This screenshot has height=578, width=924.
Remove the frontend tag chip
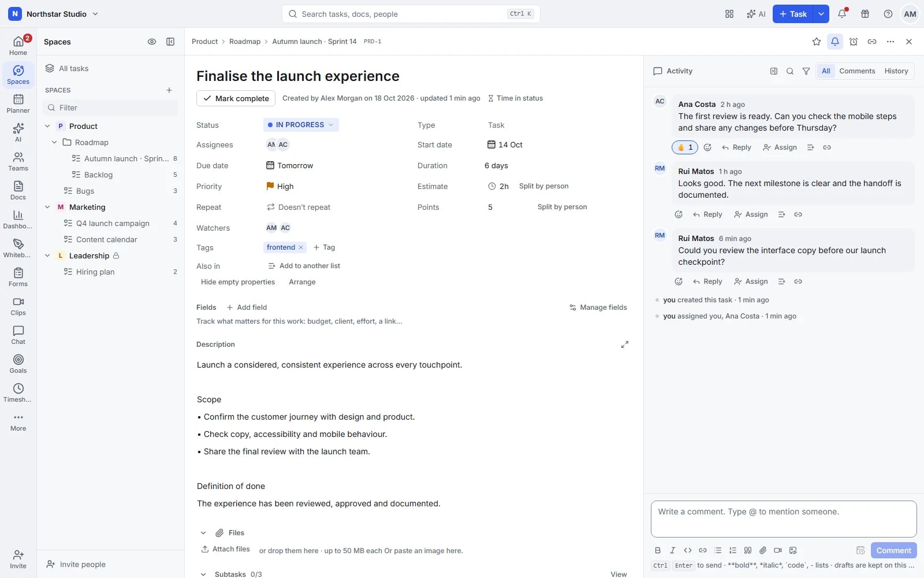301,247
